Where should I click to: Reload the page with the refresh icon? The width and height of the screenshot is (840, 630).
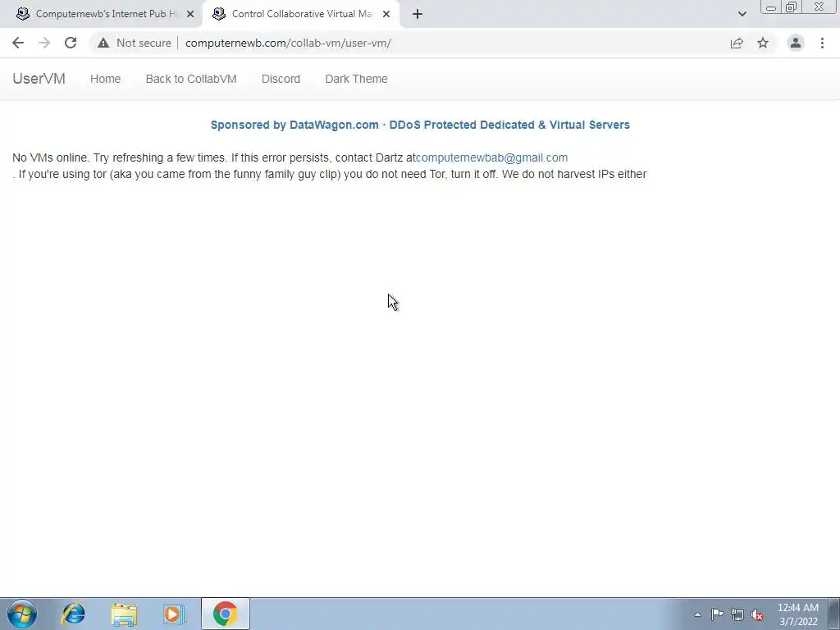(x=71, y=43)
